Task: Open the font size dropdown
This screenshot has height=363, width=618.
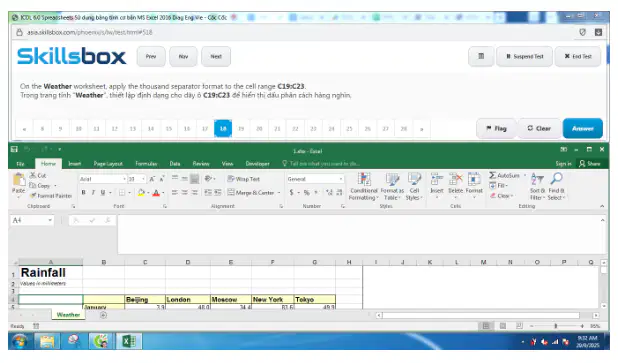Action: pyautogui.click(x=143, y=179)
